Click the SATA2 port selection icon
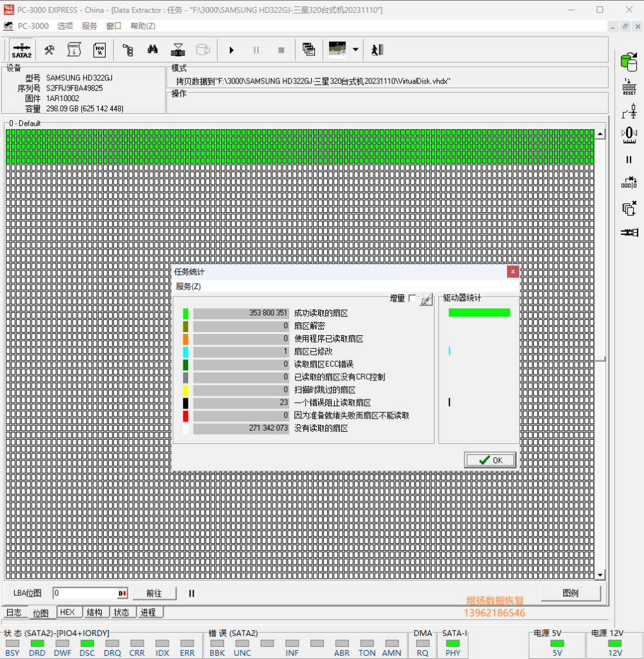 pos(21,50)
